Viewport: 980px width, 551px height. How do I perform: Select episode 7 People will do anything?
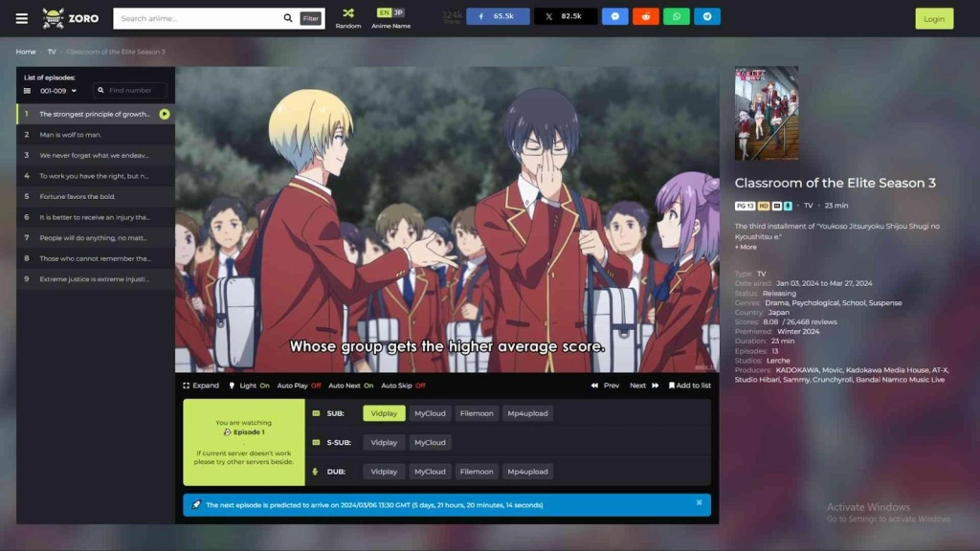96,238
